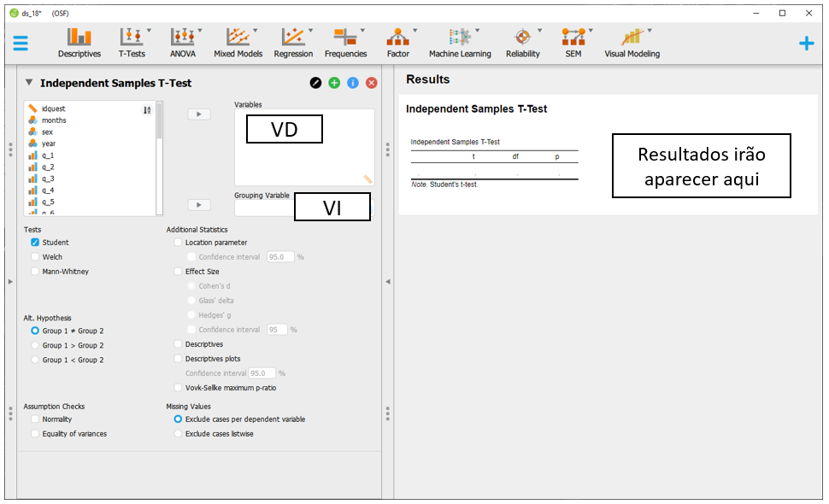Image resolution: width=829 pixels, height=504 pixels.
Task: Select the months variable in the list
Action: [x=54, y=120]
